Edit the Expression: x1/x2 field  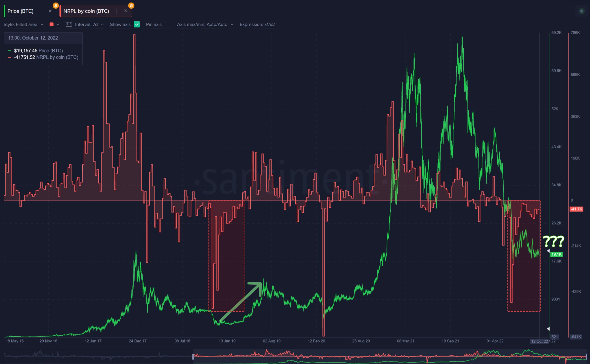(257, 24)
